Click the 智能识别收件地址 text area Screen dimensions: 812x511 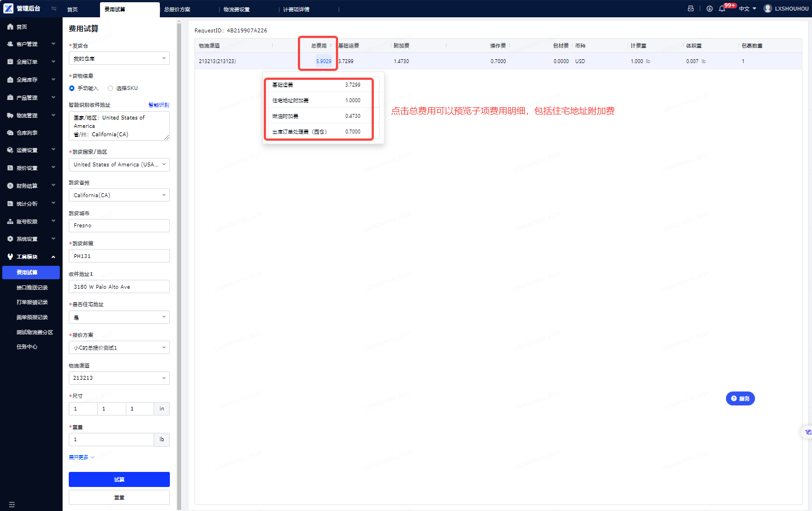click(x=119, y=126)
